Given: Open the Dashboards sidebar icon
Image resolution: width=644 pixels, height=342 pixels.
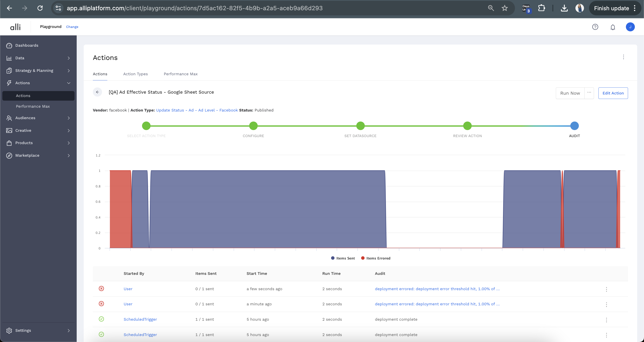Looking at the screenshot, I should point(9,45).
